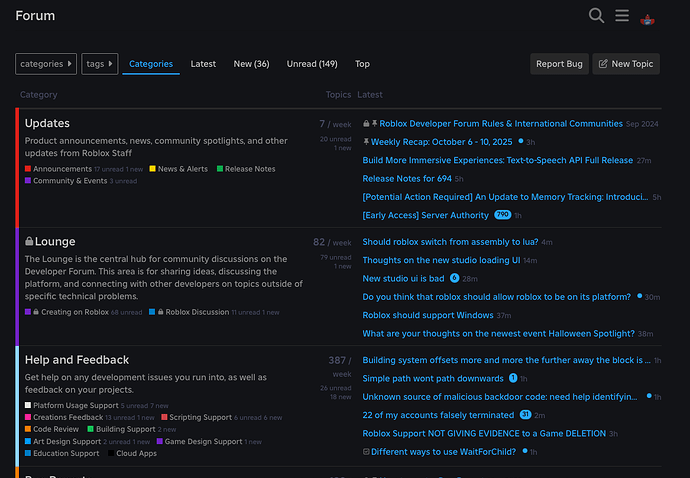Click the yellow News & Alerts swatch
This screenshot has height=478, width=690.
[x=152, y=169]
